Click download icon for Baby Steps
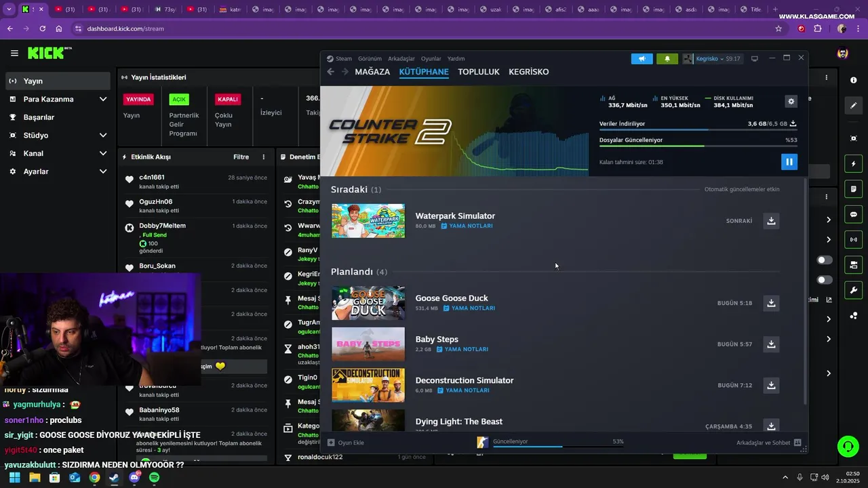 771,344
